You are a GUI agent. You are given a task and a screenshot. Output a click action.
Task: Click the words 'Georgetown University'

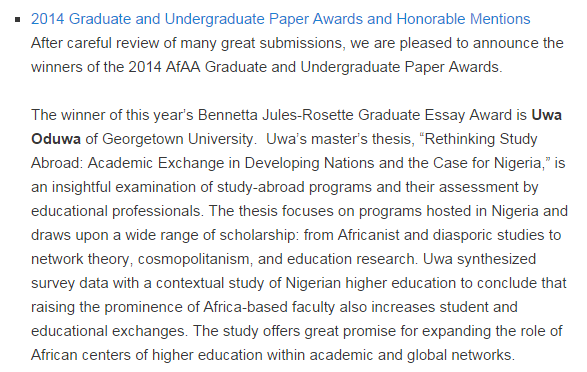[x=178, y=139]
